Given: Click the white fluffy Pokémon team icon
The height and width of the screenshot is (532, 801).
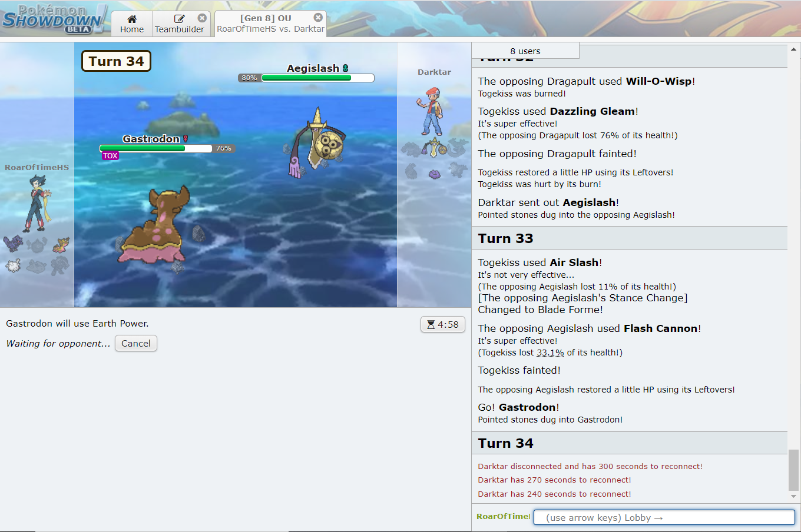Looking at the screenshot, I should (13, 265).
